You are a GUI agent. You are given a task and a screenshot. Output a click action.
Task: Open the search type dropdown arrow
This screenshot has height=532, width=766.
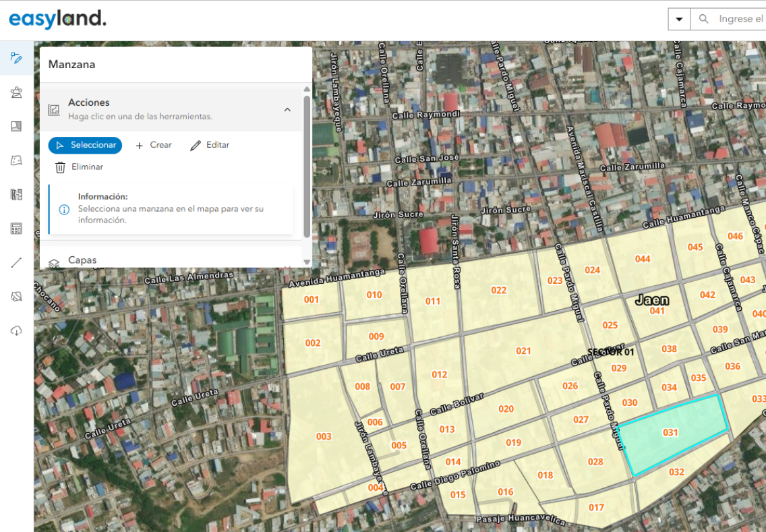679,19
